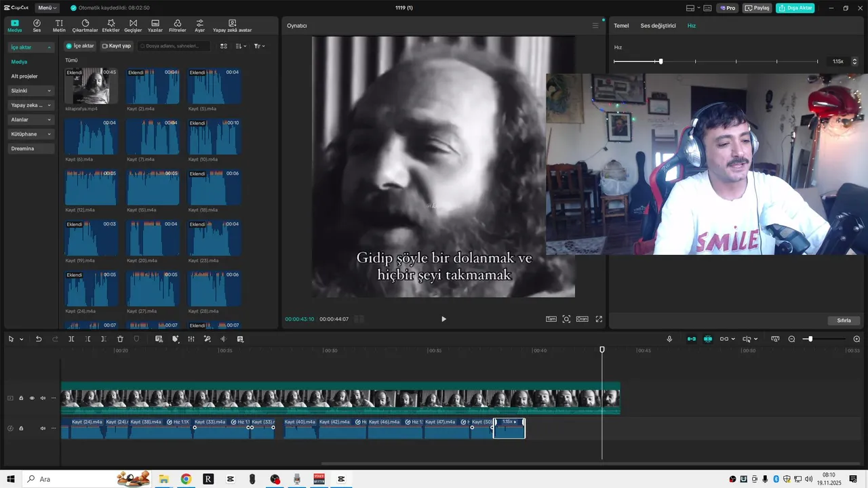This screenshot has width=868, height=488.
Task: Open fullscreen preview with the expand icon
Action: (x=599, y=319)
